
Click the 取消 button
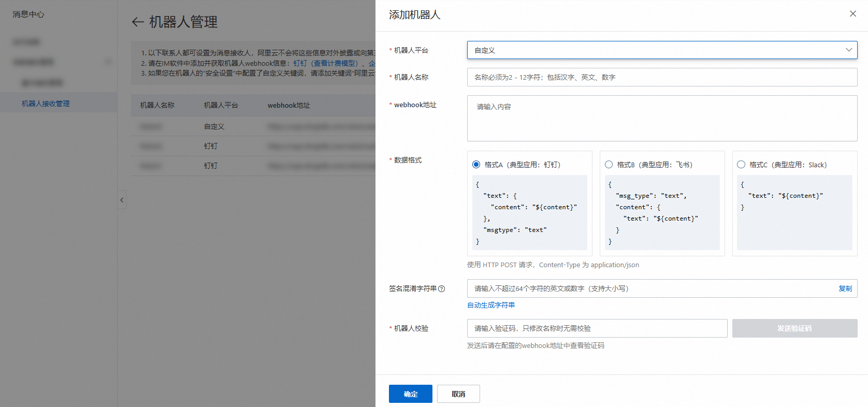coord(458,394)
